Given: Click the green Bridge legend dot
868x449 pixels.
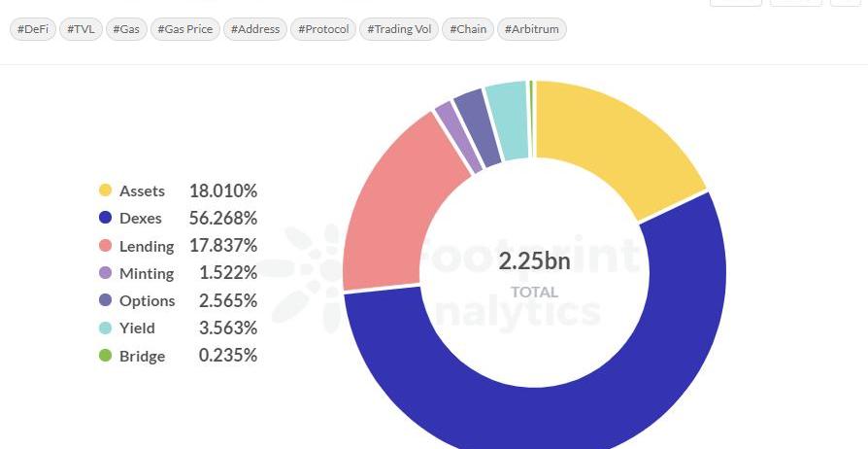Looking at the screenshot, I should (x=106, y=357).
